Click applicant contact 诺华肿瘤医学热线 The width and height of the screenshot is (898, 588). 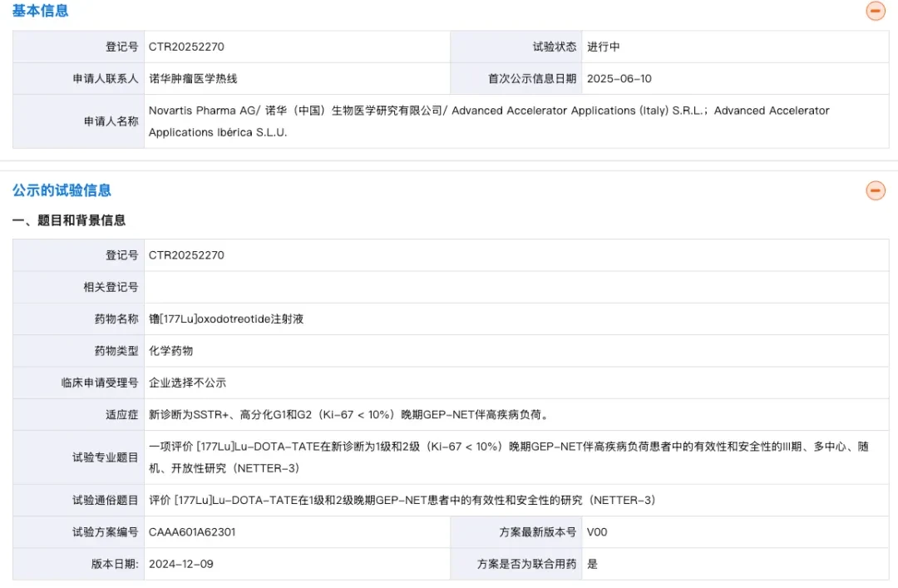click(x=193, y=78)
